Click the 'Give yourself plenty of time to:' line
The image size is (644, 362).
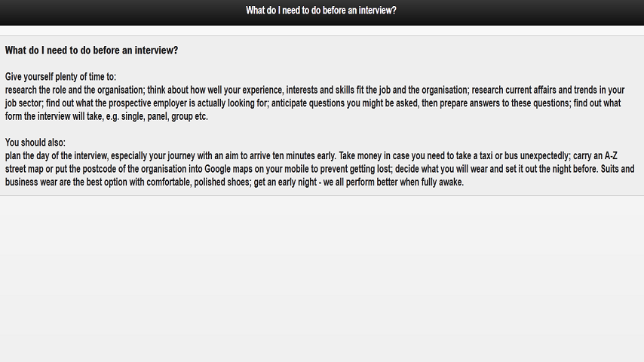click(x=60, y=77)
